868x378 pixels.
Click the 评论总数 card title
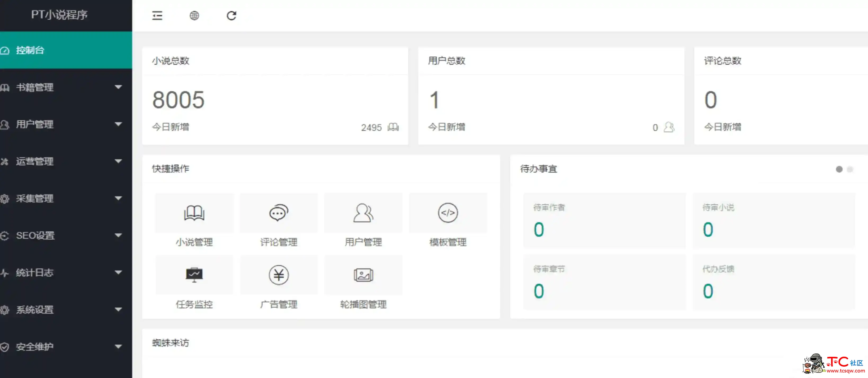tap(722, 61)
